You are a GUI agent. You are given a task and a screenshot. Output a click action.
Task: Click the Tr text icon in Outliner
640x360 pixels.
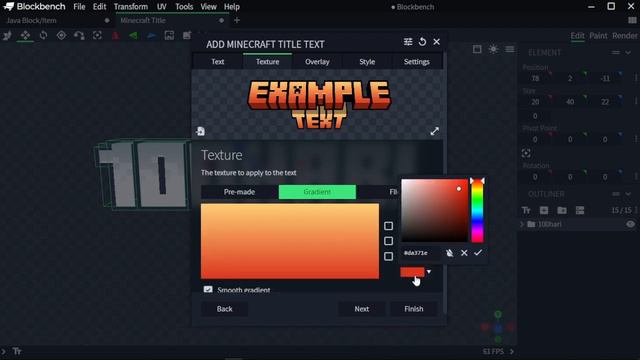(x=526, y=210)
